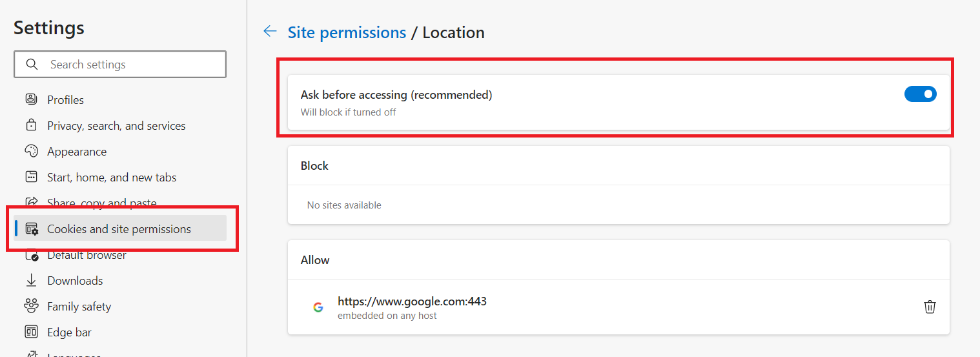The width and height of the screenshot is (980, 357).
Task: Click the Site permissions breadcrumb link
Action: click(x=347, y=32)
